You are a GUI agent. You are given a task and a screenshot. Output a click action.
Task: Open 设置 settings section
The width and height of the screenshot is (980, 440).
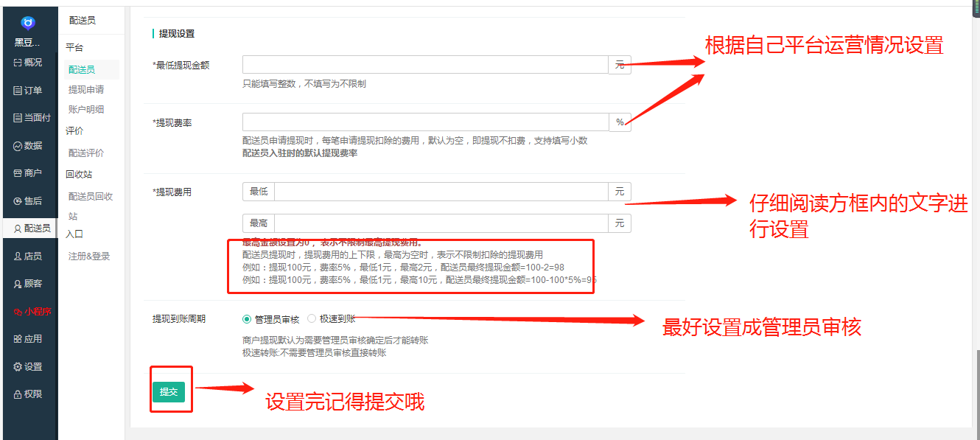[x=29, y=367]
